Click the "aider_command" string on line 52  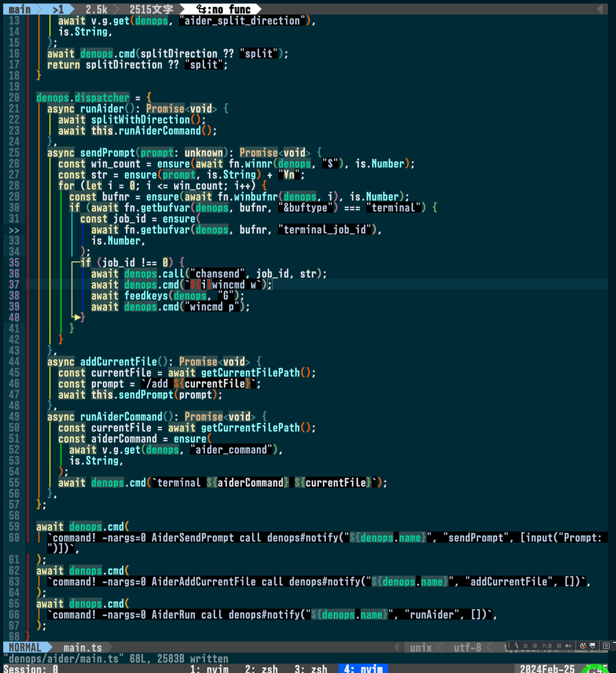click(231, 449)
